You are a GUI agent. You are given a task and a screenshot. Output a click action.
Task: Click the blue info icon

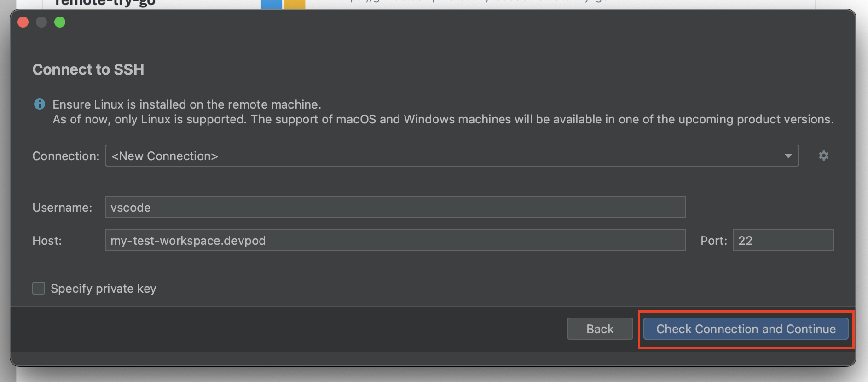point(40,104)
